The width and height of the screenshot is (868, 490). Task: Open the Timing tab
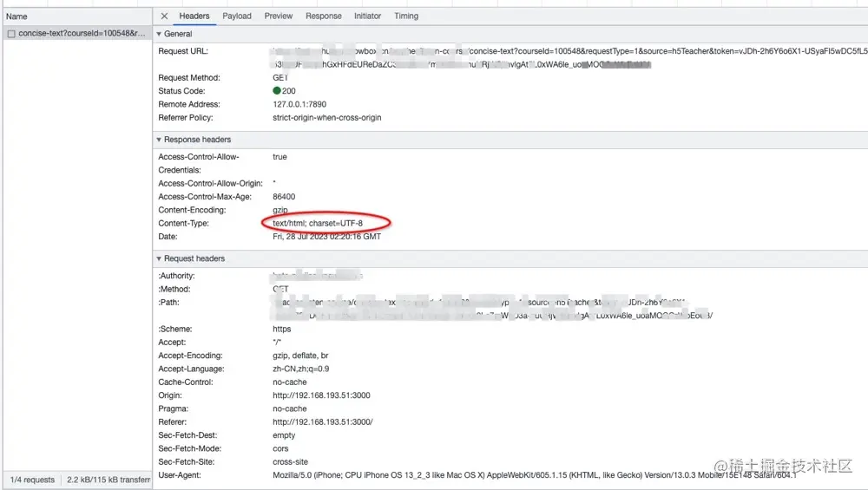click(406, 16)
